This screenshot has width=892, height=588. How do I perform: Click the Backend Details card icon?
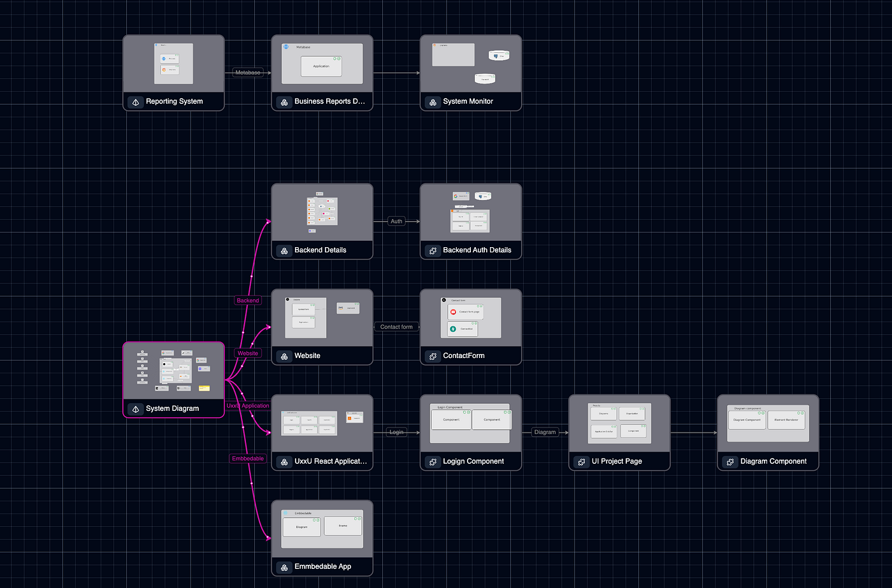pyautogui.click(x=284, y=250)
